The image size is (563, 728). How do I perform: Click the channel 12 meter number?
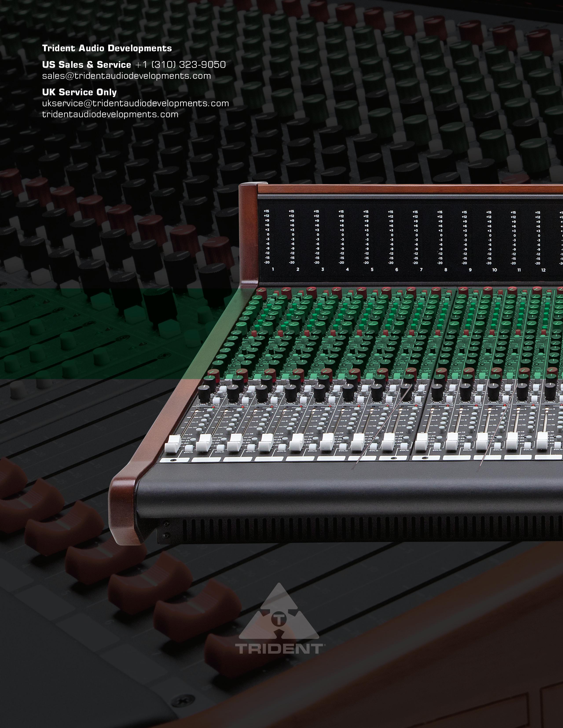[x=543, y=270]
